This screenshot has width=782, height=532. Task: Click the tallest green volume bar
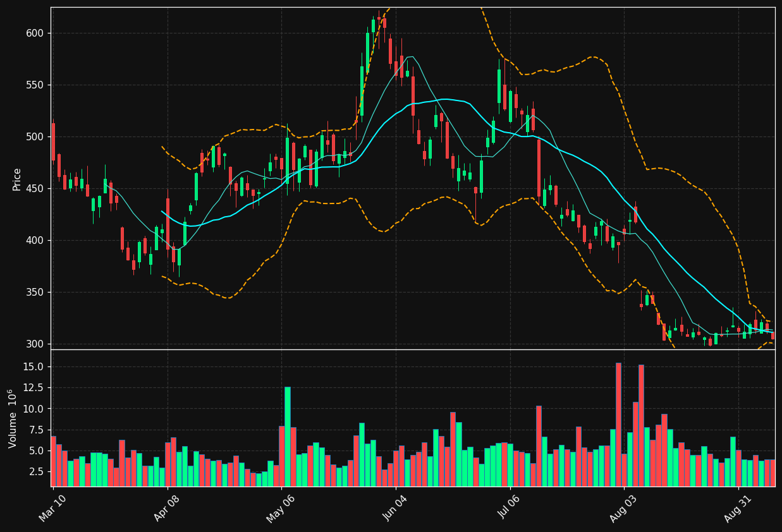point(288,437)
